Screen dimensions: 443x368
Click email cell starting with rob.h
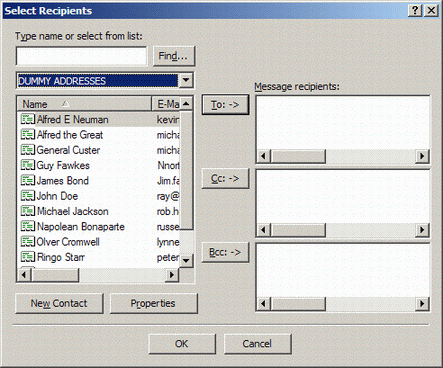pyautogui.click(x=168, y=211)
